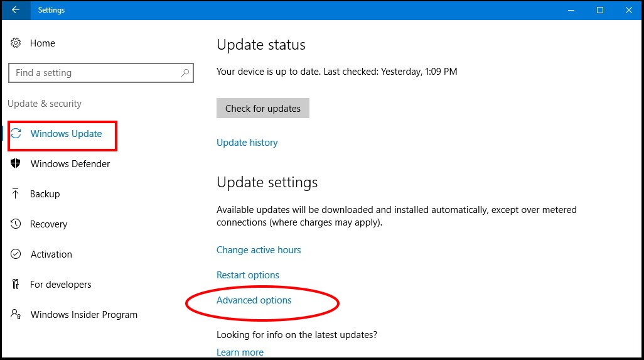Image resolution: width=644 pixels, height=360 pixels.
Task: Open Change active hours link
Action: click(259, 250)
